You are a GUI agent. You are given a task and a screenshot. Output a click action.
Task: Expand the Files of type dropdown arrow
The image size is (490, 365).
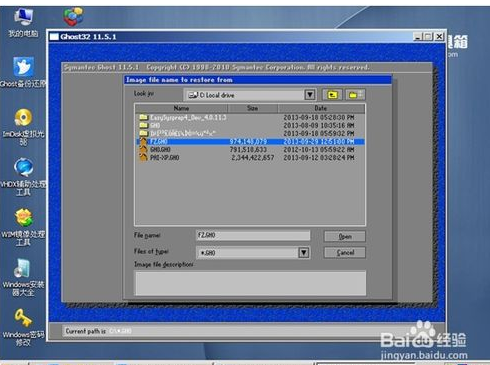pos(304,253)
